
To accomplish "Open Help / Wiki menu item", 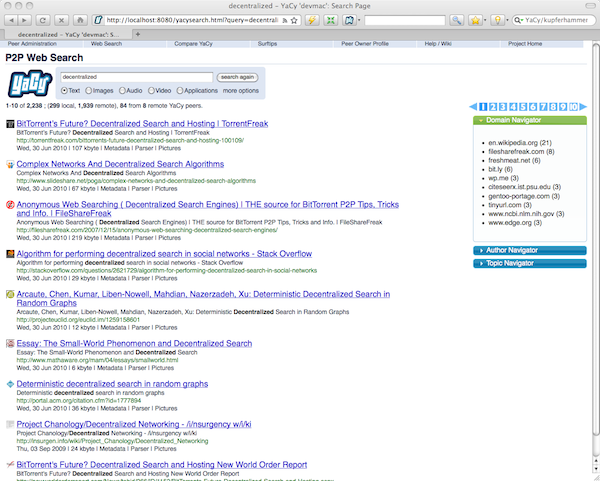I will (438, 44).
